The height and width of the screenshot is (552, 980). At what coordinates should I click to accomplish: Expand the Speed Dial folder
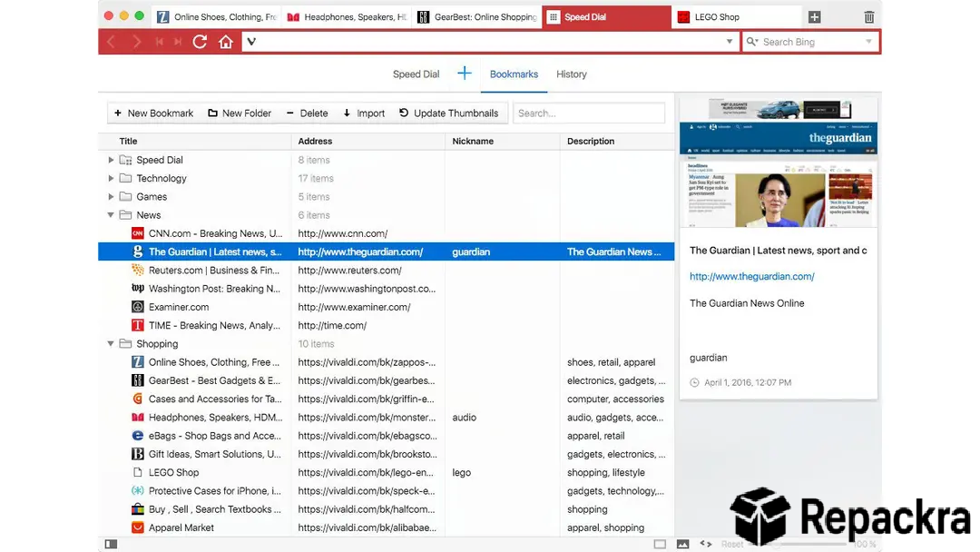[111, 160]
